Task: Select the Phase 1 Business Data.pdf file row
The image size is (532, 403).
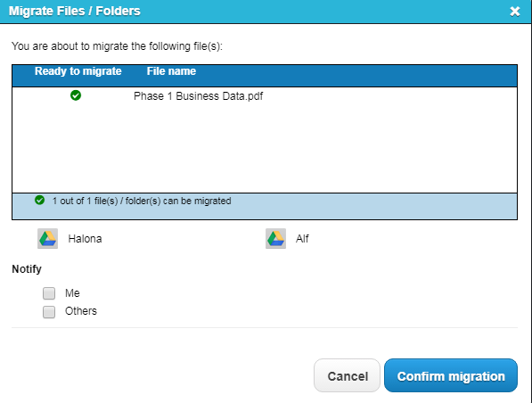Action: (265, 96)
